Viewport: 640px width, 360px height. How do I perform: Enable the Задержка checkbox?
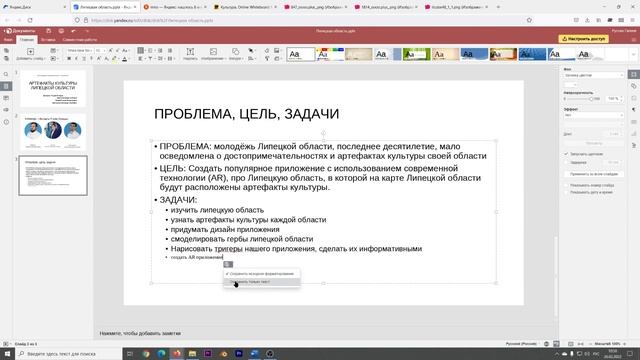pos(567,162)
